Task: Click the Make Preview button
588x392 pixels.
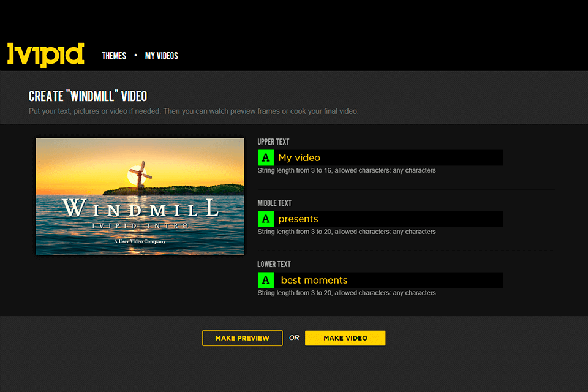Action: click(242, 337)
